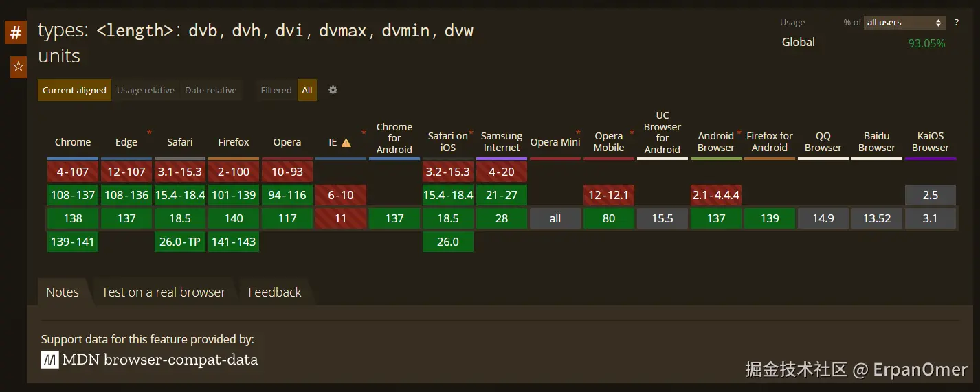This screenshot has height=392, width=980.
Task: Star this feature as favorite
Action: click(19, 67)
